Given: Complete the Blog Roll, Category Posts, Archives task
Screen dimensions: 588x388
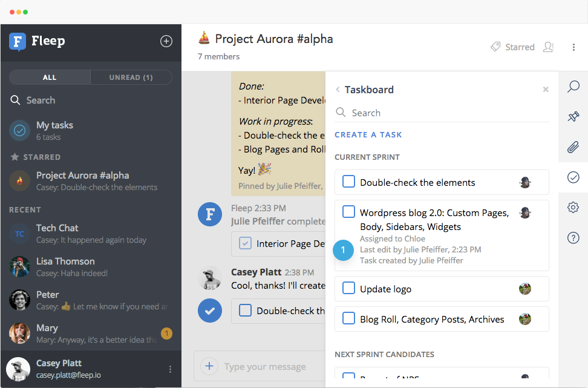Looking at the screenshot, I should [x=349, y=318].
